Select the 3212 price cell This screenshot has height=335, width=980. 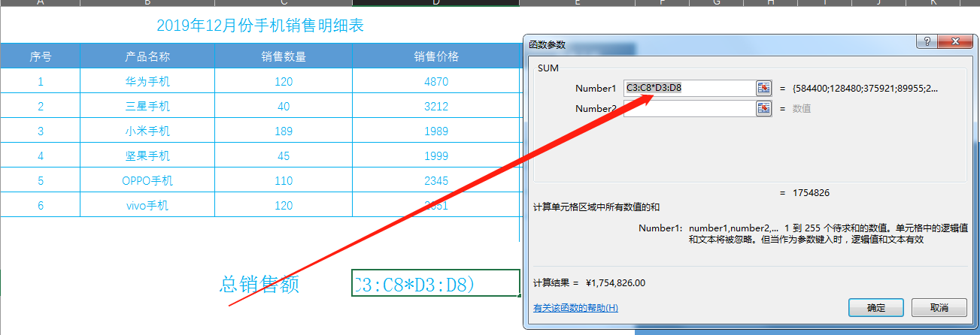(x=436, y=106)
